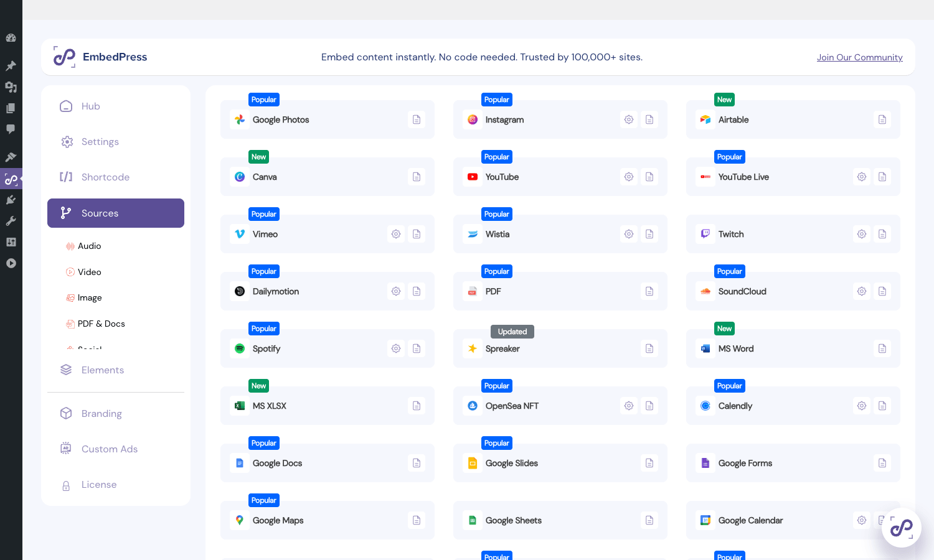Click OpenSea NFT settings gear
Screen dimensions: 934x560
[x=629, y=406]
